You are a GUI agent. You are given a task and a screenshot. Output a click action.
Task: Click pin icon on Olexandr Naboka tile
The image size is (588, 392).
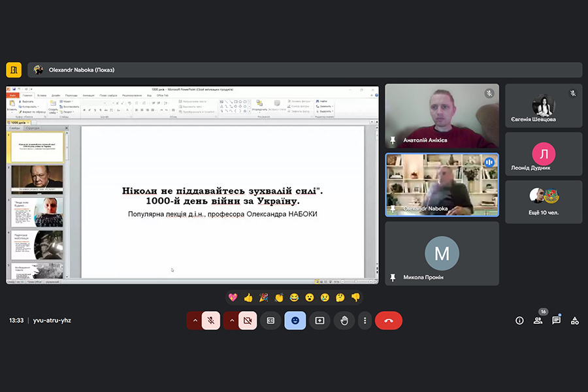point(393,208)
